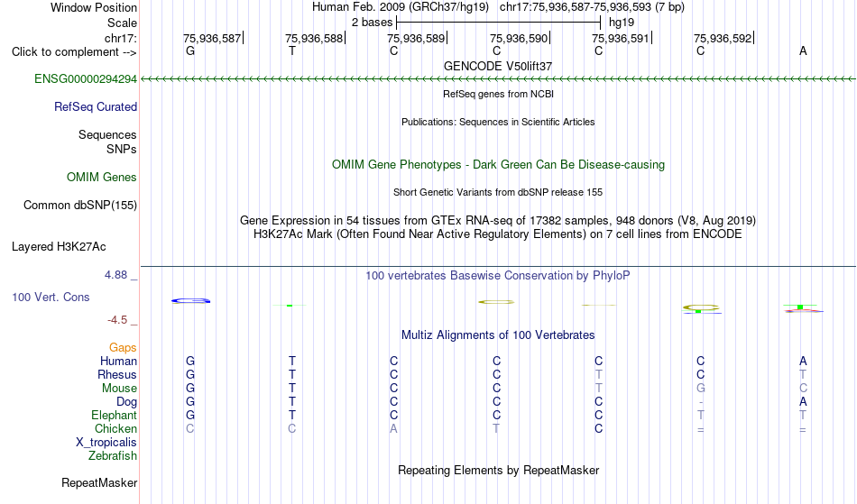Select the Dog species row label

point(126,402)
